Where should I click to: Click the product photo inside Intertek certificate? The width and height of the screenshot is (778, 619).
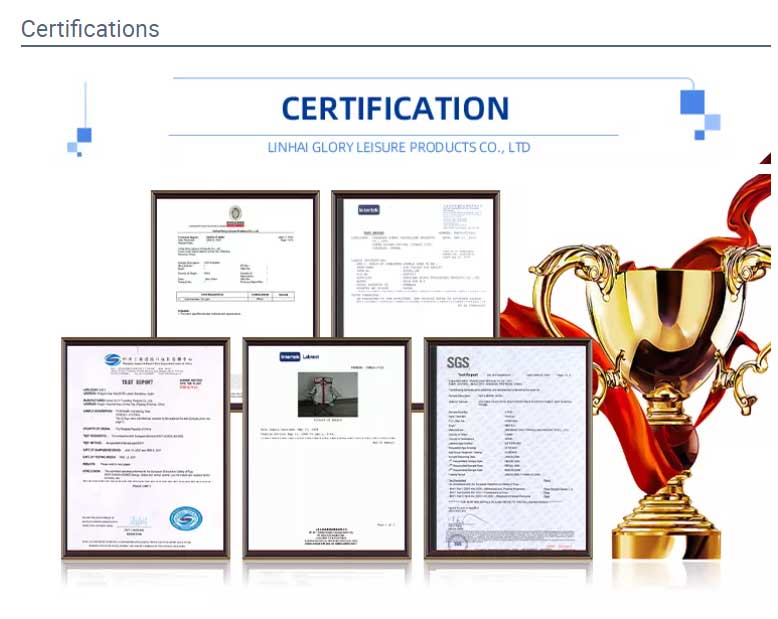click(327, 395)
